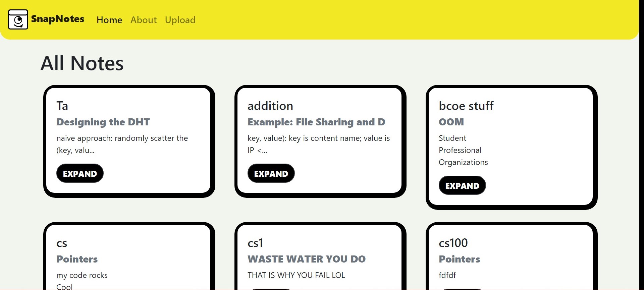Click the All Notes heading
This screenshot has width=644, height=290.
click(82, 63)
